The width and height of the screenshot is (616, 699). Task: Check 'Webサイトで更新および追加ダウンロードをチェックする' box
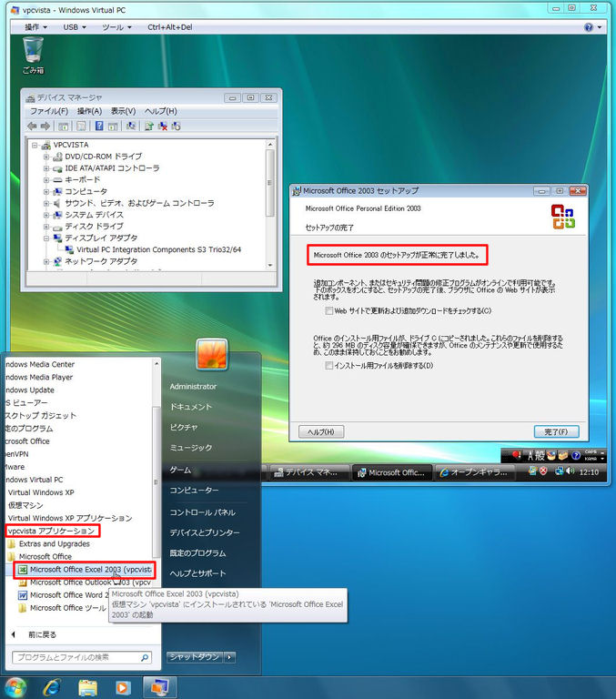(329, 310)
